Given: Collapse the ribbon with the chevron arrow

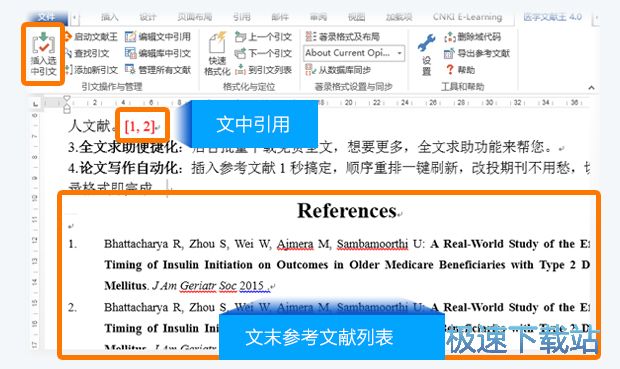Looking at the screenshot, I should coord(591,87).
